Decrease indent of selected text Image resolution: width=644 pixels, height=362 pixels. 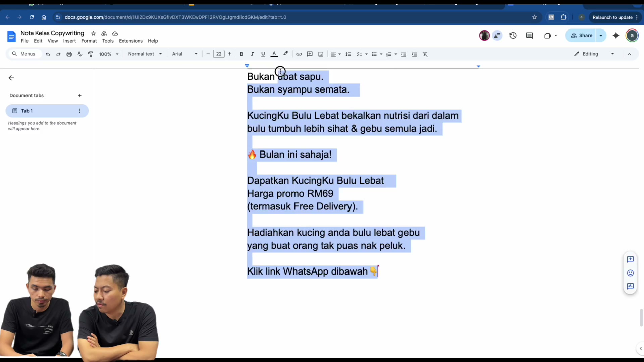pyautogui.click(x=404, y=54)
